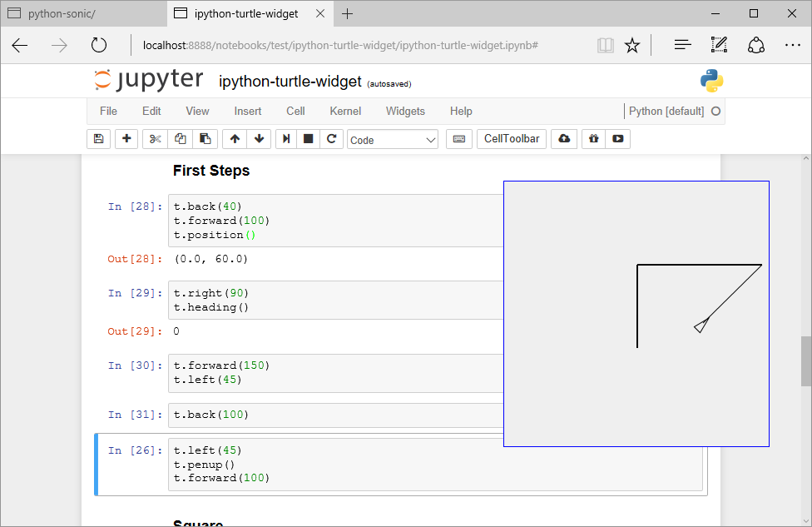
Task: Move selected cell down arrow
Action: 259,139
